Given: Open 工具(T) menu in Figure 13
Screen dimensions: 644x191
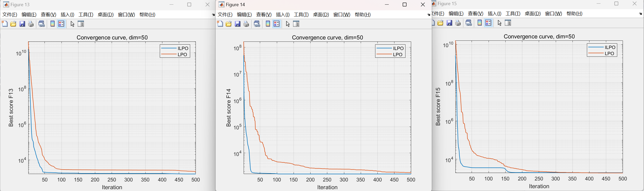Looking at the screenshot, I should (x=86, y=15).
